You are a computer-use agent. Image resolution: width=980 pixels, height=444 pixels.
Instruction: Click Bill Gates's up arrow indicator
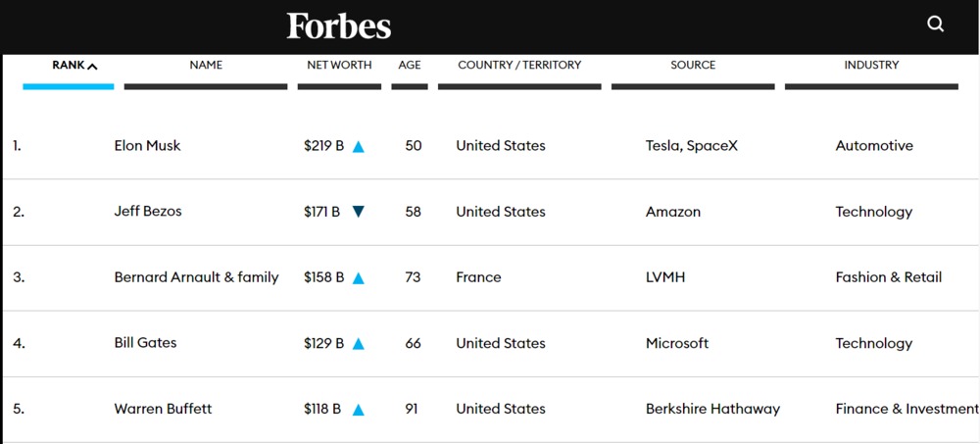(358, 344)
